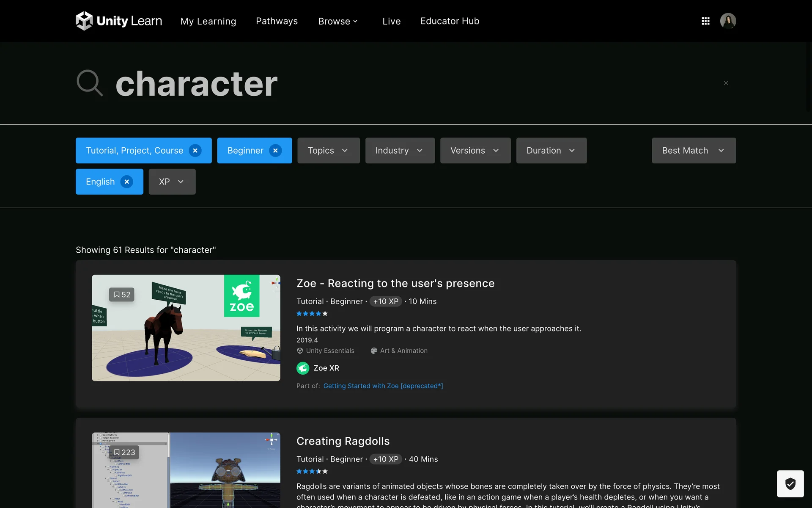Remove the Tutorial, Project, Course filter

pos(195,151)
